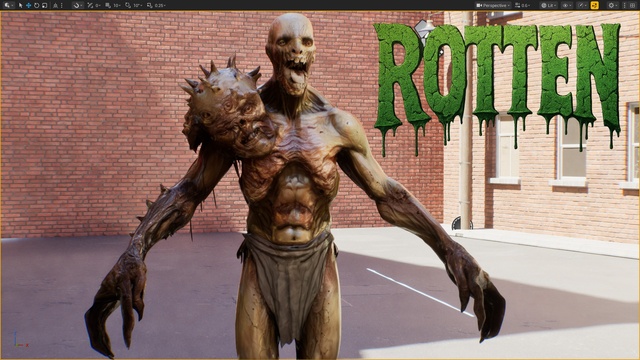
Task: Toggle rotation angle snapping
Action: (127, 5)
